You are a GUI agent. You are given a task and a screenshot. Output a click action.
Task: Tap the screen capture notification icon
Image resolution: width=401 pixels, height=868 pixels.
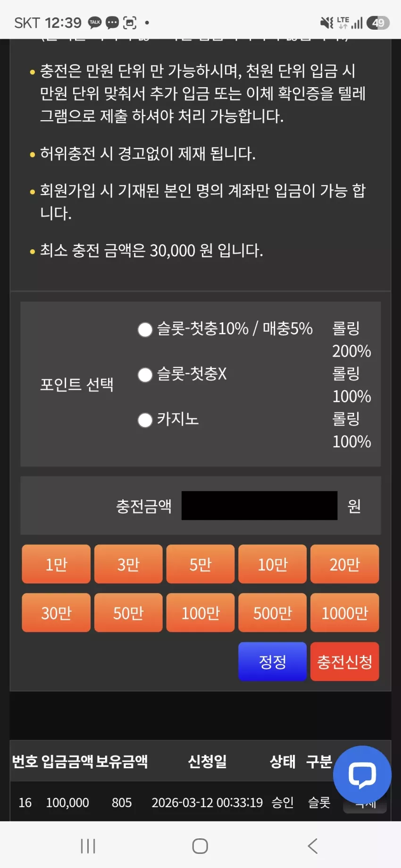coord(130,22)
